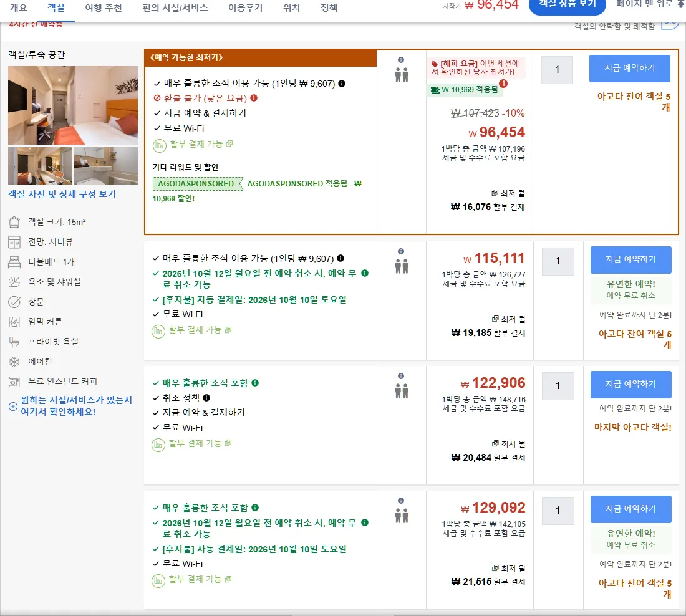
Task: Open the 개요 tab
Action: pyautogui.click(x=18, y=8)
